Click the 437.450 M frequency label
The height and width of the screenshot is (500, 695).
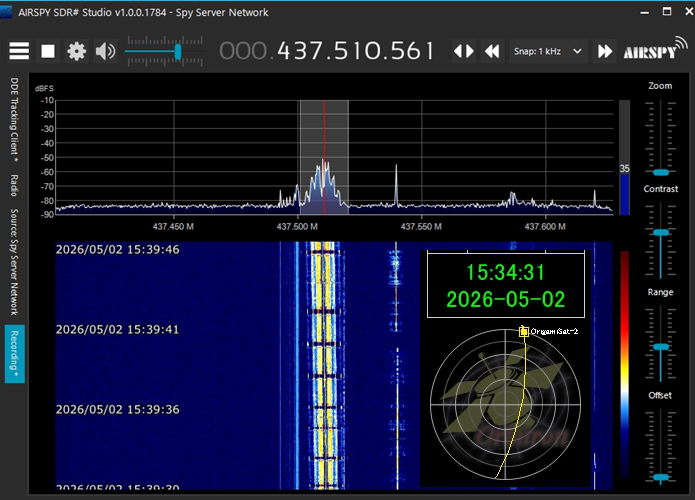coord(173,227)
